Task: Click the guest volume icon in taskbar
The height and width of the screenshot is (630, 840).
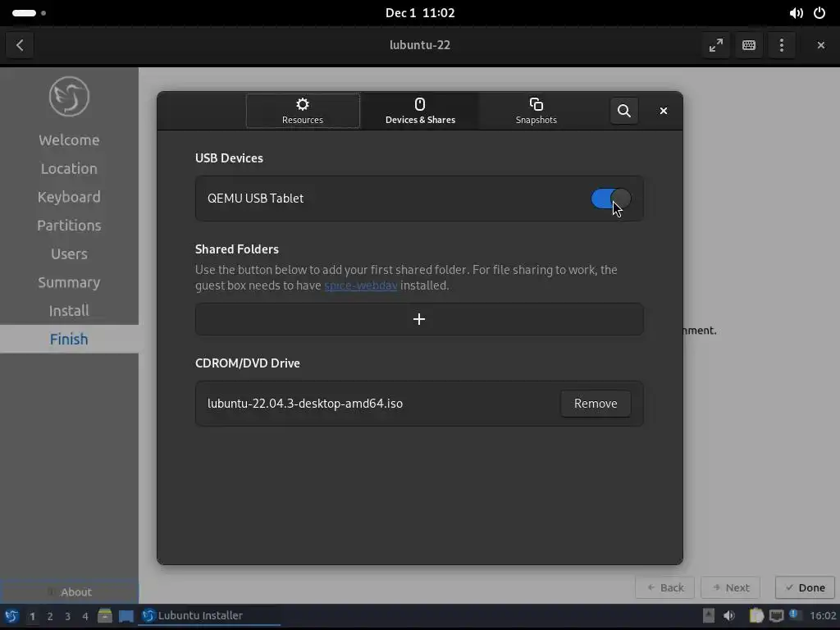Action: point(729,616)
